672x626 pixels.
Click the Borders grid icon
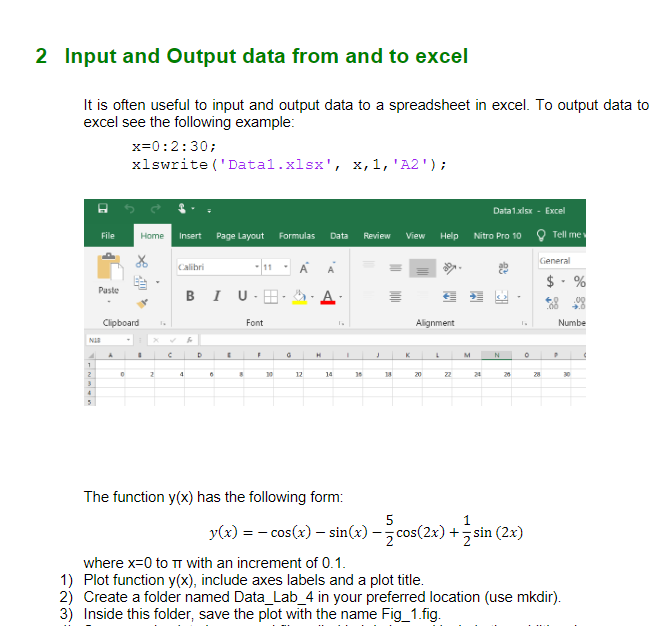pos(270,297)
